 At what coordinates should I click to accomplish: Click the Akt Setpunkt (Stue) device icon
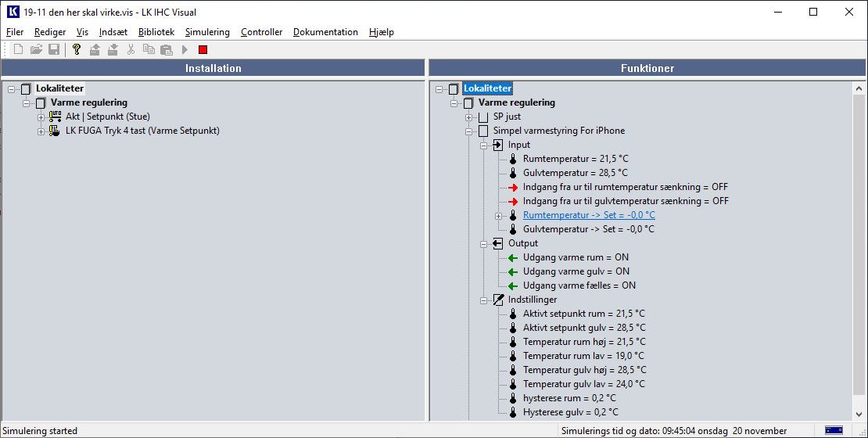(x=55, y=117)
